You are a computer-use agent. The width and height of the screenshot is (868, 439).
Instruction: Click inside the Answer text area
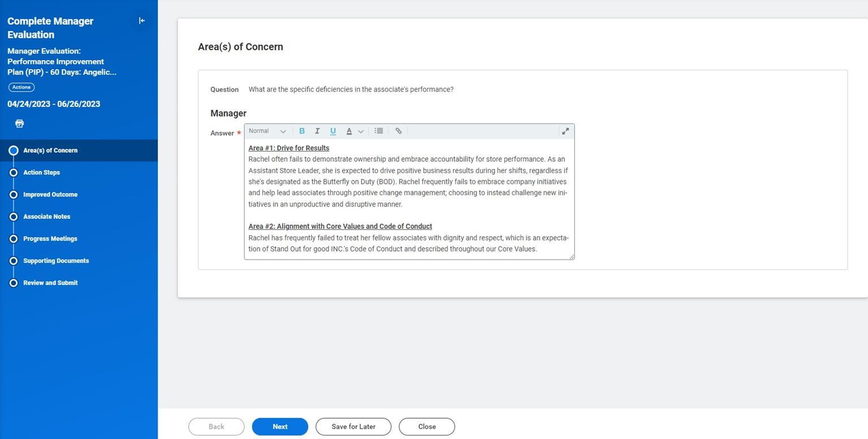(409, 199)
